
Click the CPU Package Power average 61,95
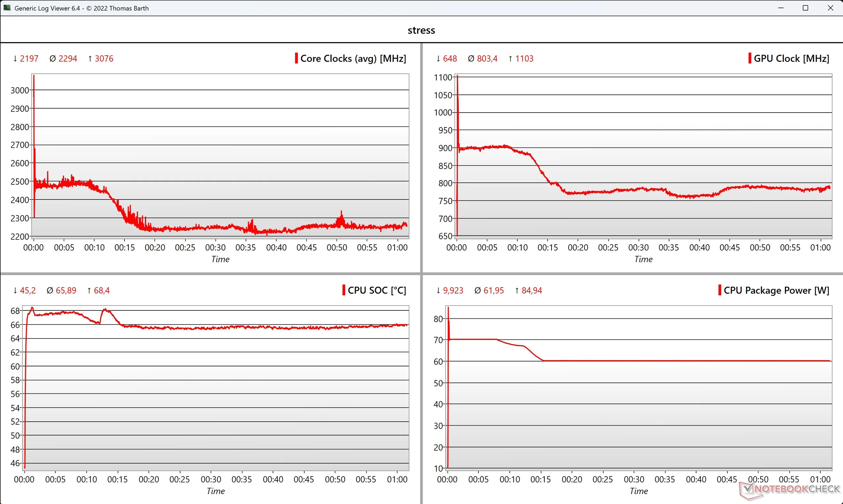(494, 291)
